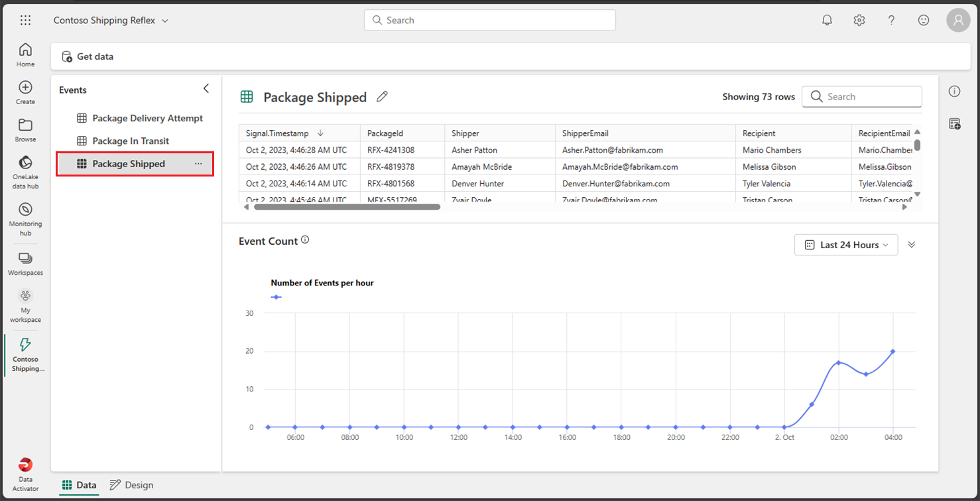Viewport: 980px width, 501px height.
Task: Click the chart data point at 04:00
Action: (x=893, y=351)
